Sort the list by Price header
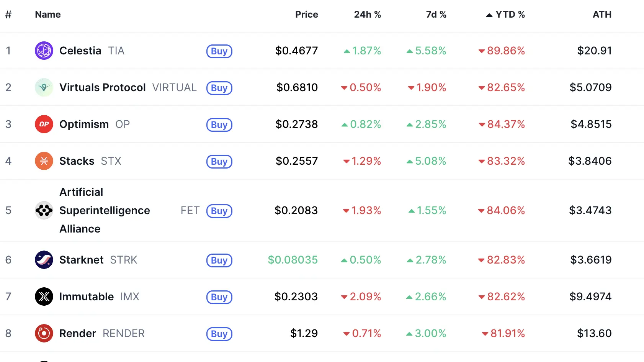The width and height of the screenshot is (644, 362). click(306, 15)
